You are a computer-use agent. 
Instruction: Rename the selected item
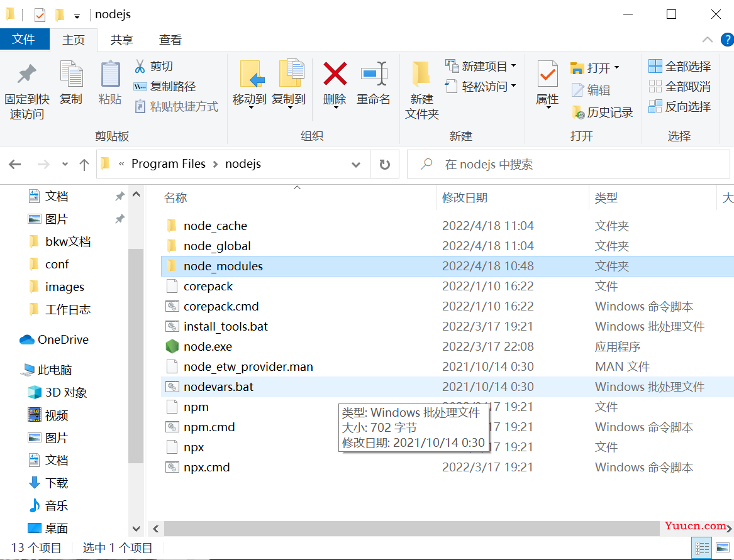coord(374,82)
